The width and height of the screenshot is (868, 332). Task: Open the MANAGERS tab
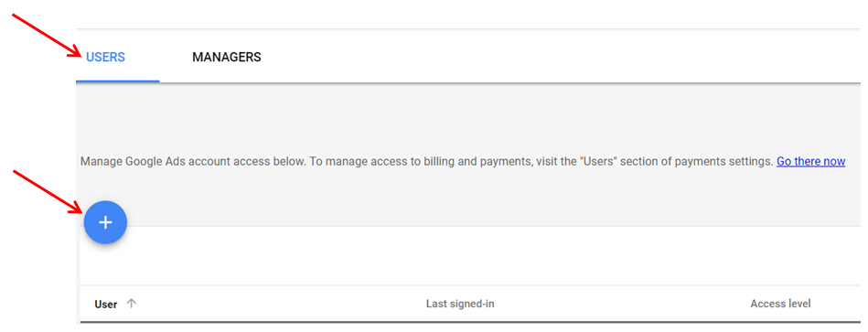tap(227, 57)
